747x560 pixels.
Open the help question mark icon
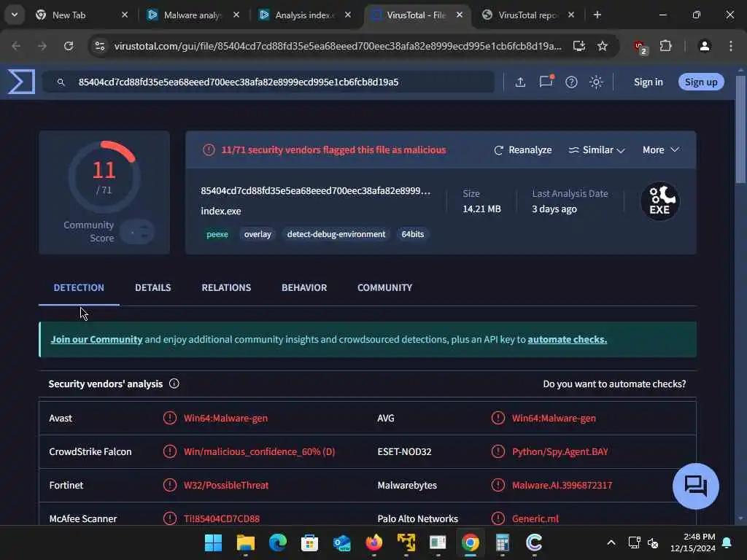(571, 82)
